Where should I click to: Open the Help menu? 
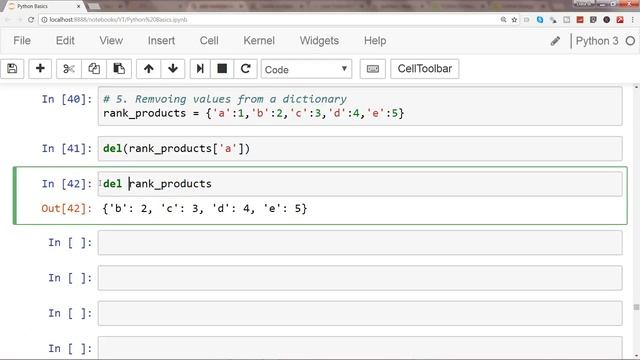point(375,41)
